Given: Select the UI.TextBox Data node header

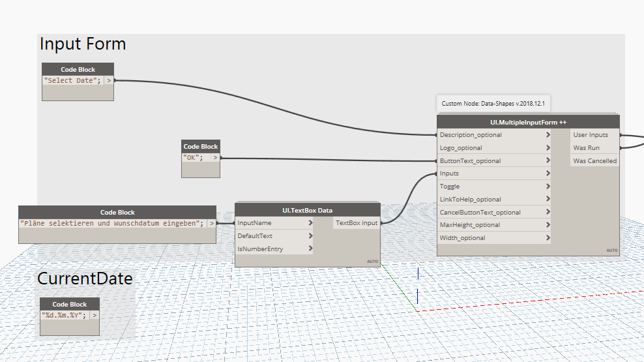Looking at the screenshot, I should pos(307,210).
